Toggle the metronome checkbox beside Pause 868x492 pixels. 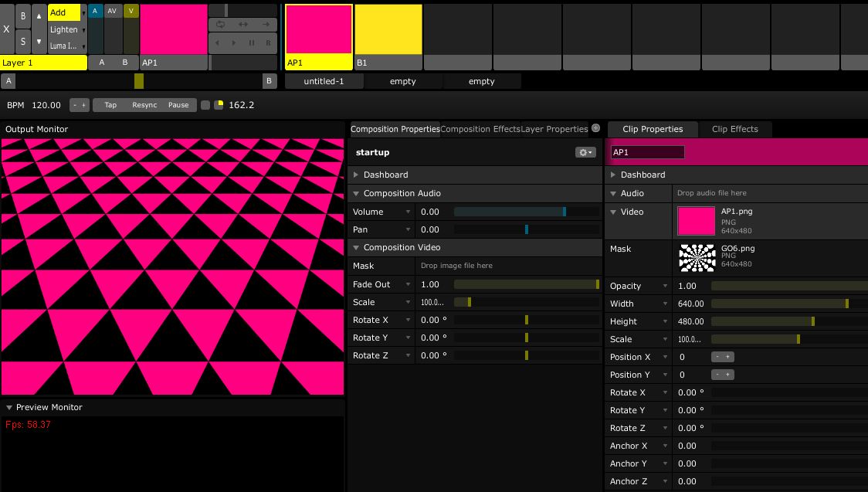point(205,105)
